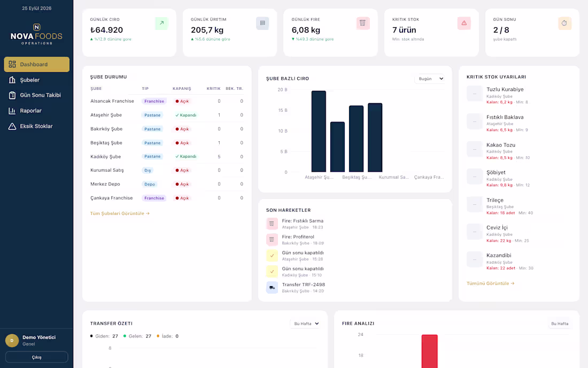Click the Günlük Üretim icon
This screenshot has width=588, height=368.
point(262,23)
